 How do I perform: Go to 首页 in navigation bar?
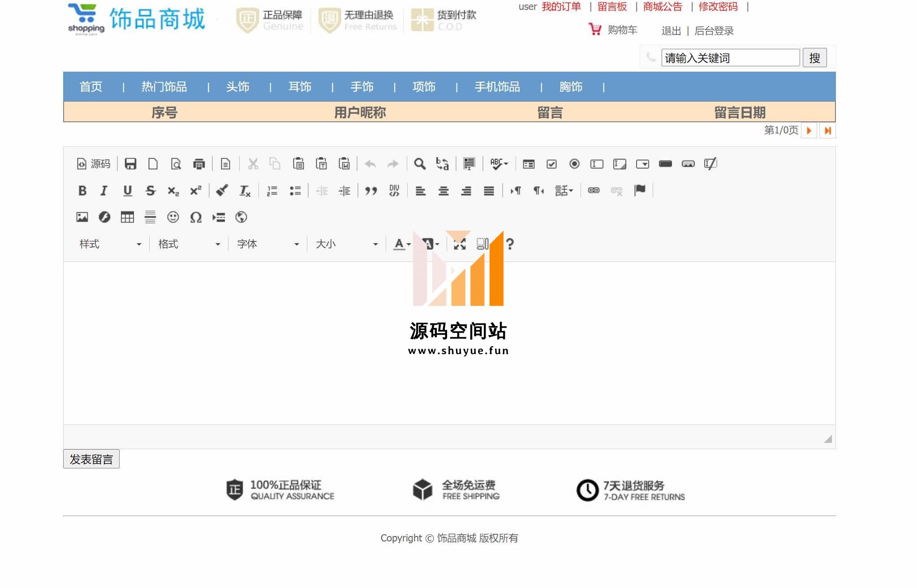(91, 87)
